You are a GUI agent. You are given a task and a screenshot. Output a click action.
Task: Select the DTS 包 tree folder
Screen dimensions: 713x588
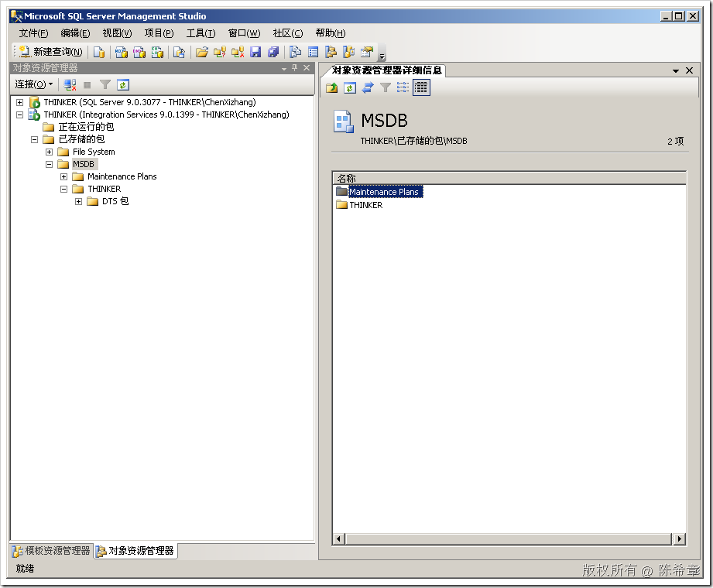tap(115, 201)
